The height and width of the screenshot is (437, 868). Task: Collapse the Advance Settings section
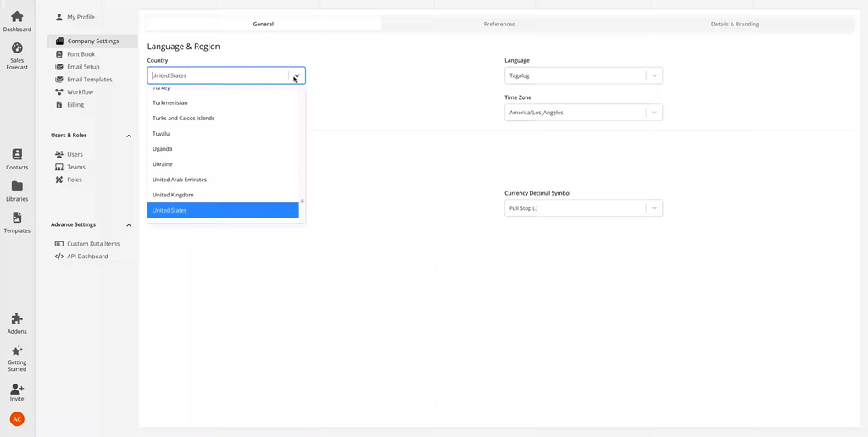point(129,225)
